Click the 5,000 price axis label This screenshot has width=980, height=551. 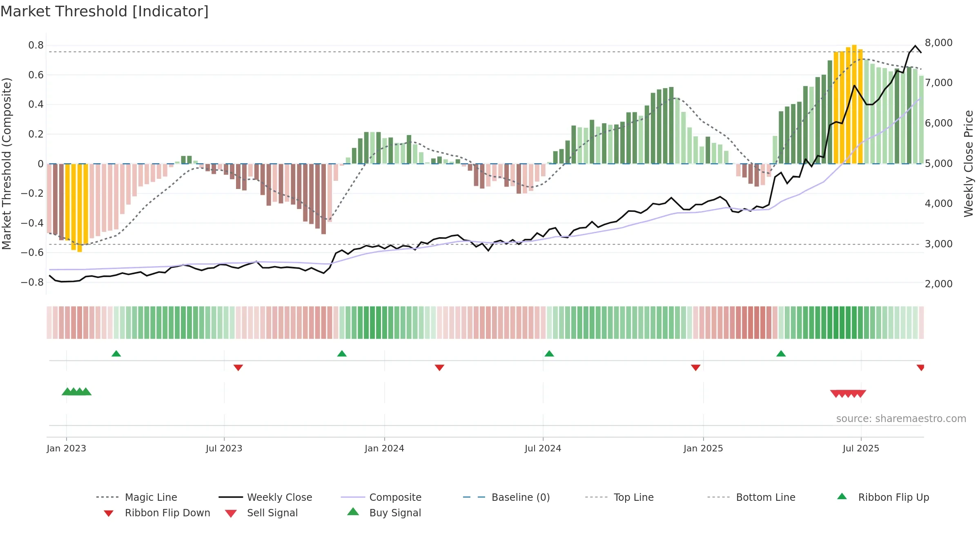939,164
